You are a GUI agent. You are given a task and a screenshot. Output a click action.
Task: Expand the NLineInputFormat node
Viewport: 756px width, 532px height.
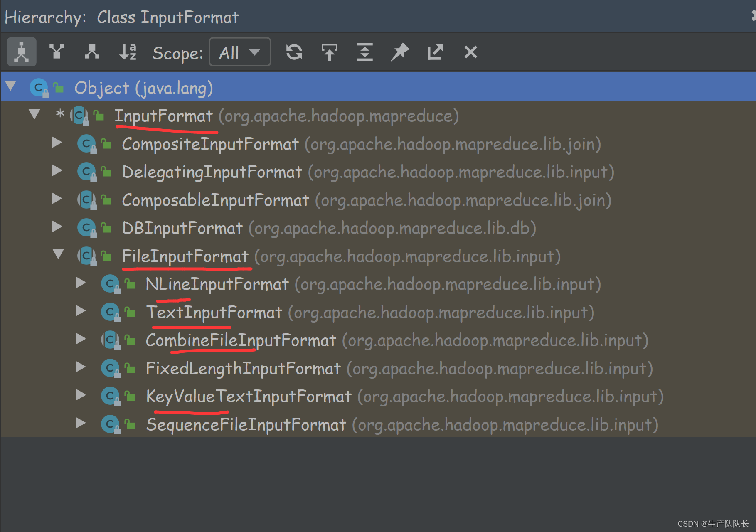tap(81, 283)
